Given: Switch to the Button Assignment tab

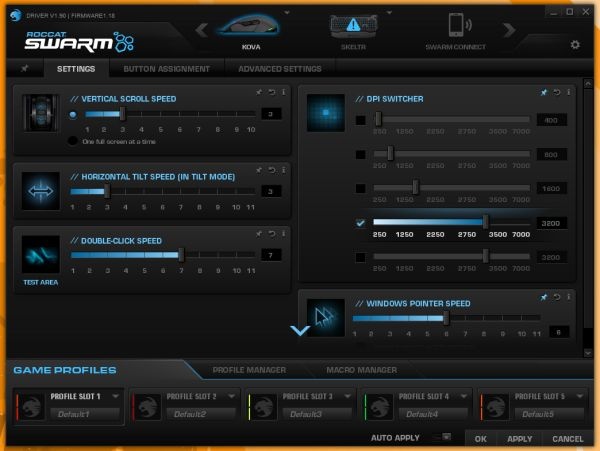Looking at the screenshot, I should coord(166,69).
